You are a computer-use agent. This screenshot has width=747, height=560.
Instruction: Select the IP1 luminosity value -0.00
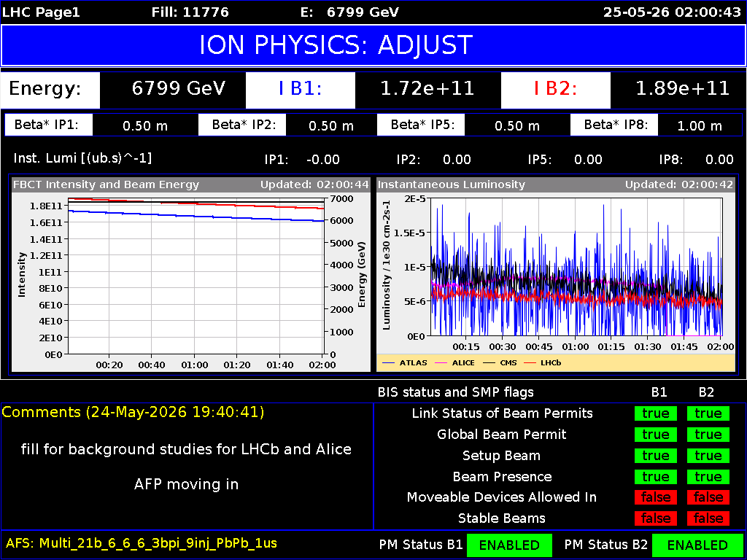(323, 160)
